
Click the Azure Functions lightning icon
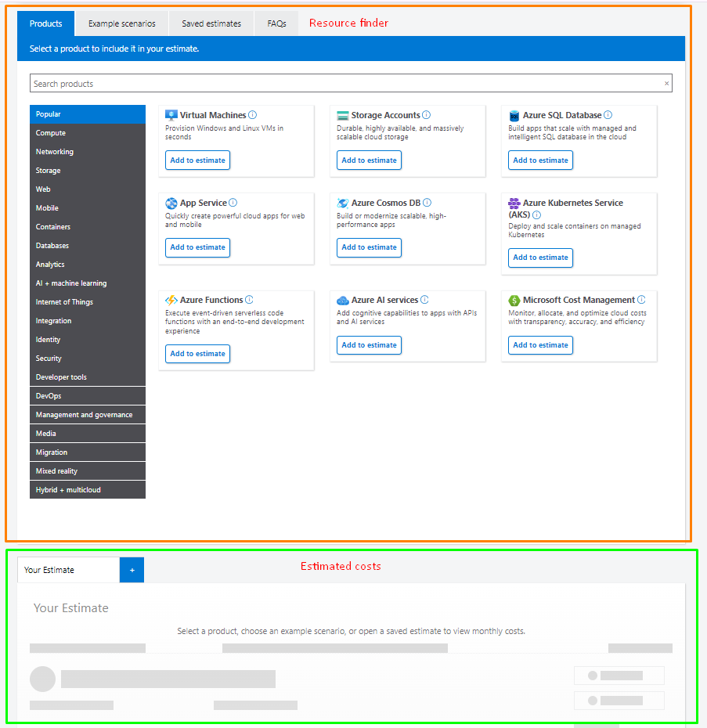(x=171, y=300)
